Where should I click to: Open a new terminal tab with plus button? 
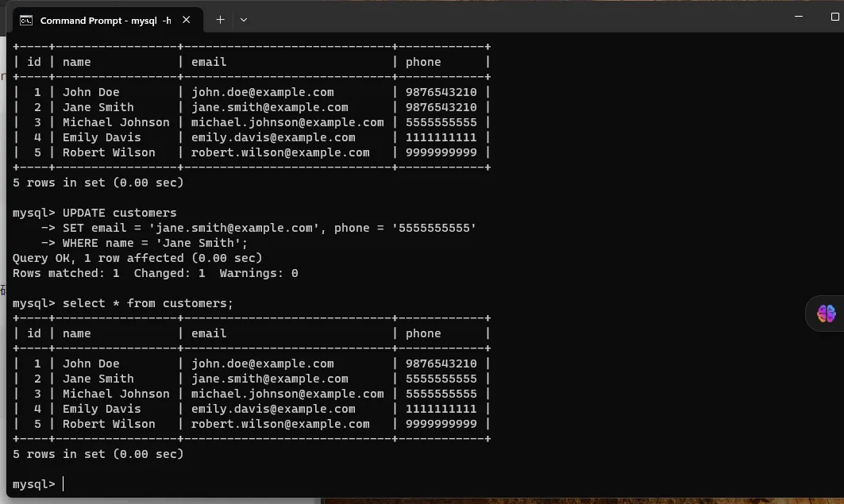point(220,20)
